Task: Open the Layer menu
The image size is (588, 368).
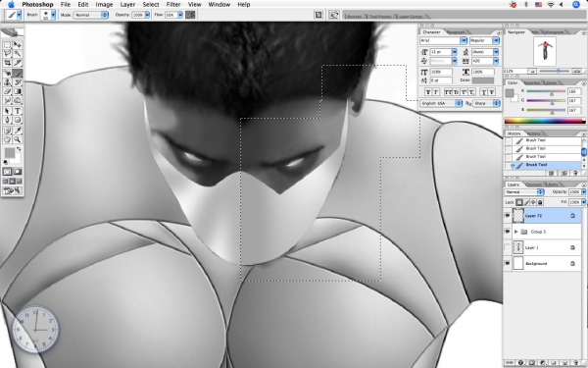Action: (x=127, y=5)
